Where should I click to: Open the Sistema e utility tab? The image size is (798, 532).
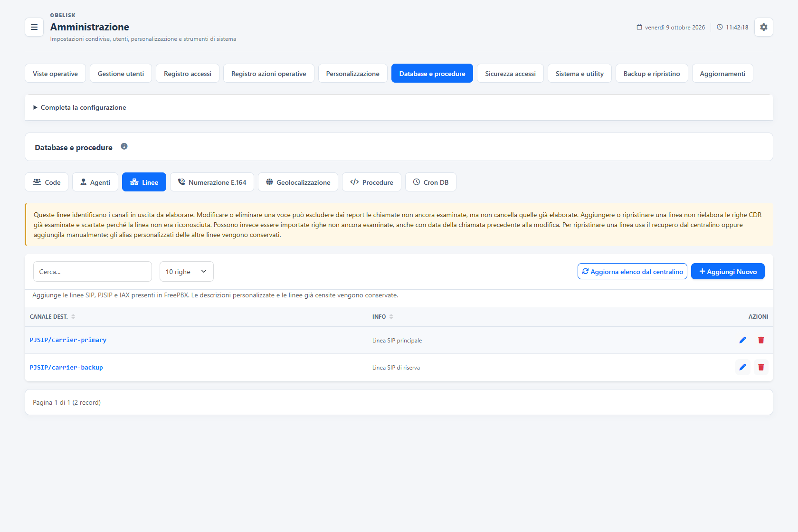click(579, 73)
